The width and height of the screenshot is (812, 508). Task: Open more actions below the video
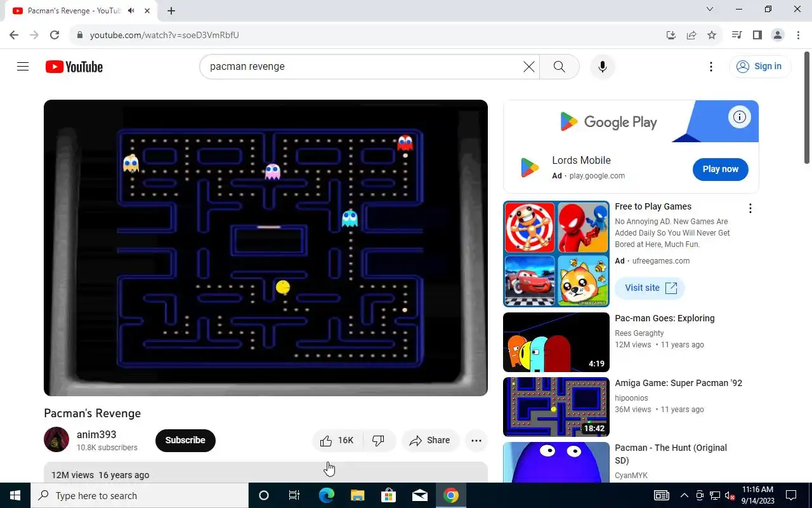476,440
